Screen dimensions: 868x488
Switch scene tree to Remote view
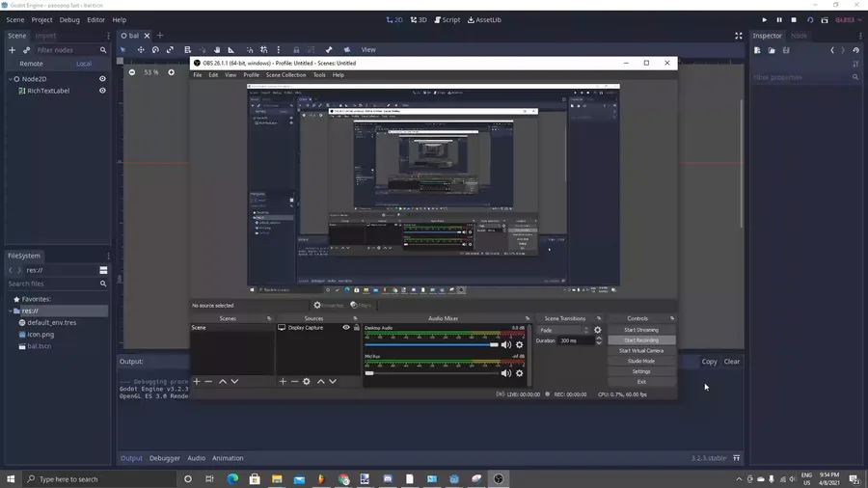tap(31, 64)
